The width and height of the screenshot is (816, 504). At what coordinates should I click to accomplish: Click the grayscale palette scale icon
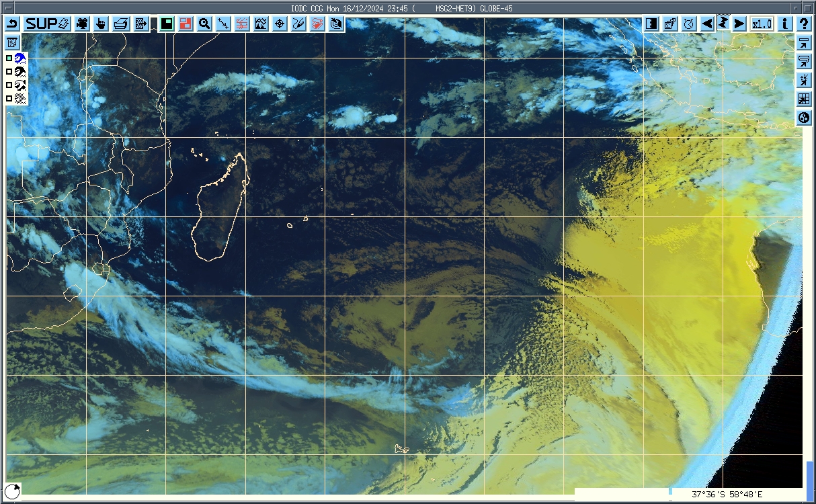point(651,24)
